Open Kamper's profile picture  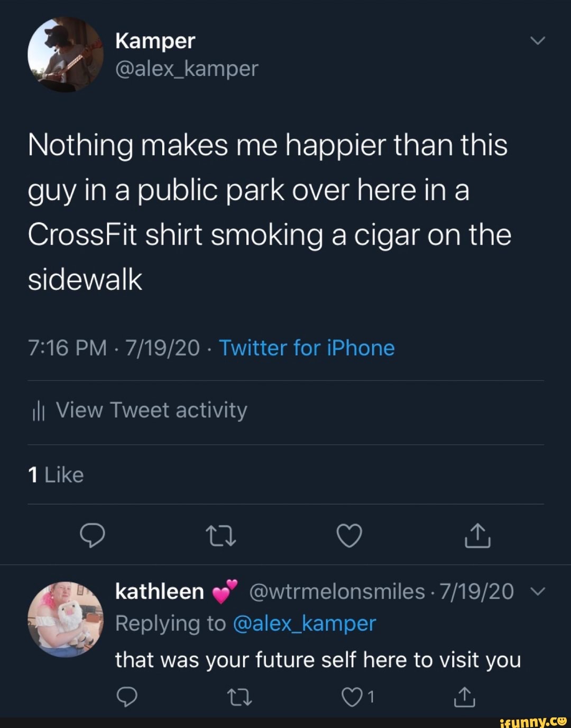tap(66, 54)
